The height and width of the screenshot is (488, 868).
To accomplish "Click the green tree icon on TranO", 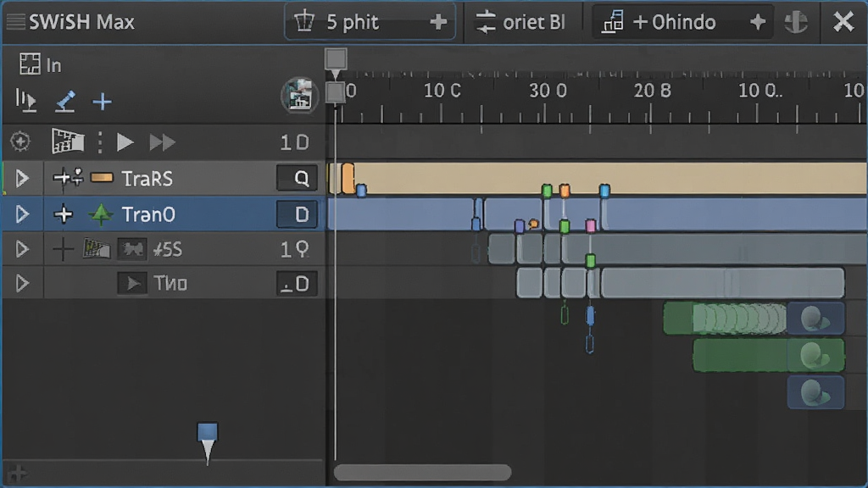I will tap(101, 214).
